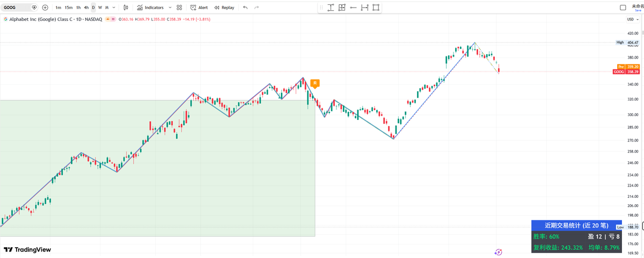Open the layout setup square icon
644x258 pixels.
pyautogui.click(x=623, y=8)
